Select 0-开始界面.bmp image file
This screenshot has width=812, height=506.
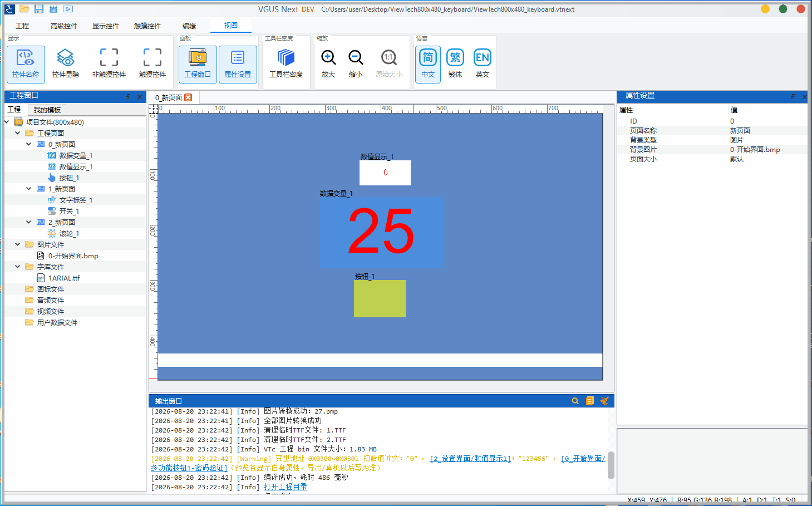pyautogui.click(x=73, y=256)
